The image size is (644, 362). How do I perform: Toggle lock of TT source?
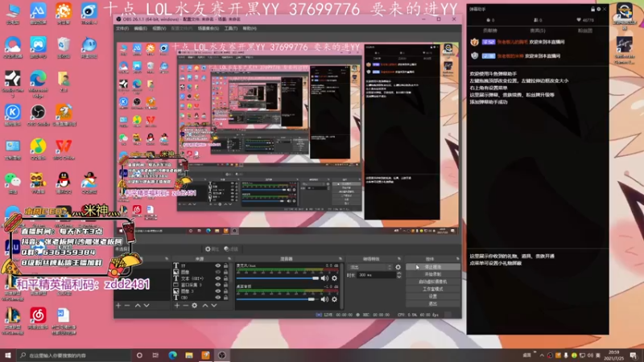pos(225,266)
